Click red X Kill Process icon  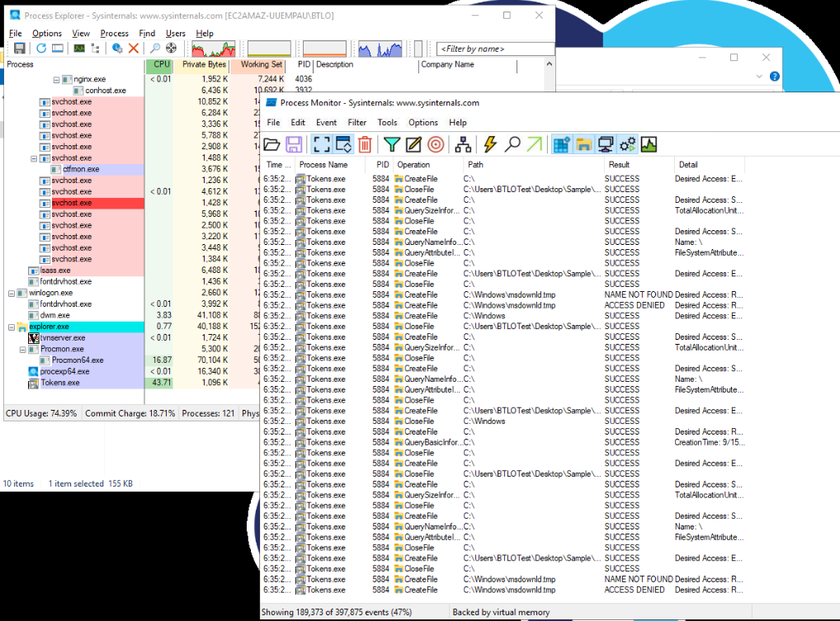(134, 48)
